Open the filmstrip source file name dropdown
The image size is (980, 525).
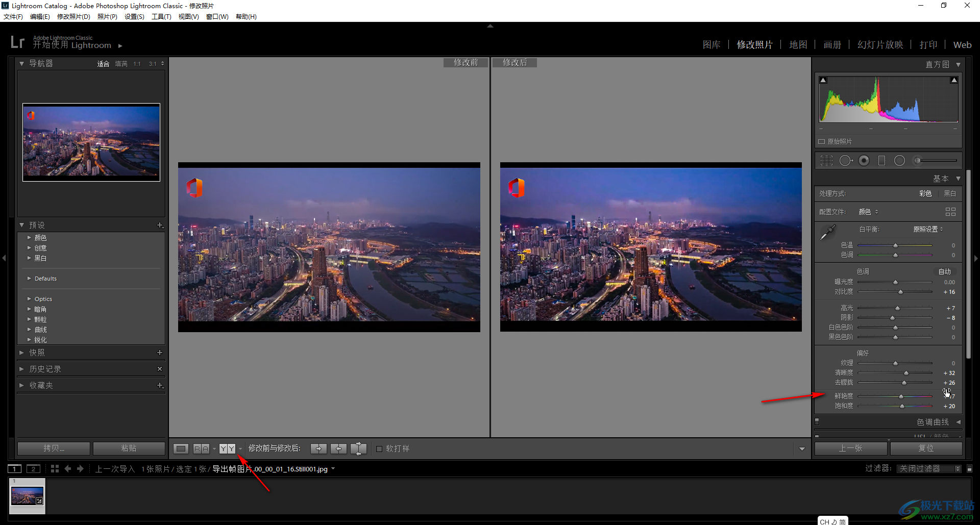point(333,469)
